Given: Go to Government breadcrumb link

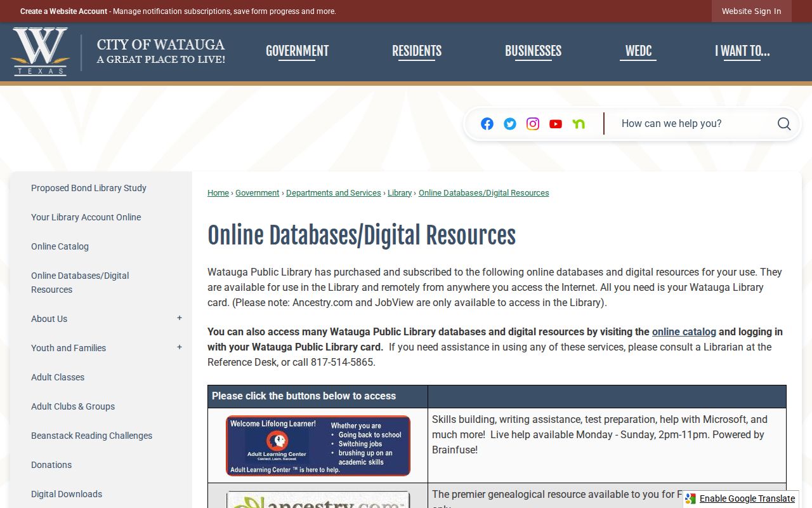Looking at the screenshot, I should pos(258,193).
